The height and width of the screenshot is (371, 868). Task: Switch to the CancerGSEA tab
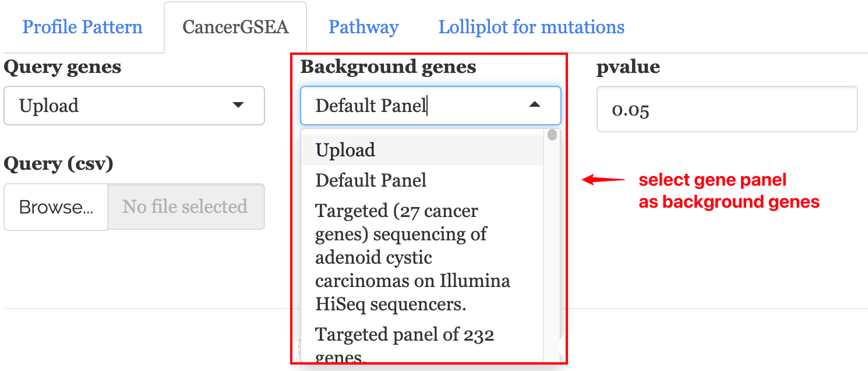(235, 27)
